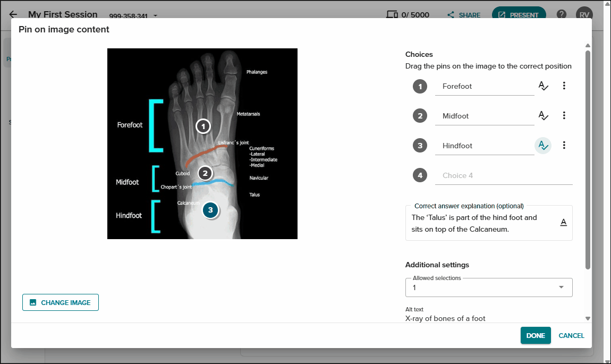
Task: Select pin 1 on the foot image
Action: pos(203,126)
